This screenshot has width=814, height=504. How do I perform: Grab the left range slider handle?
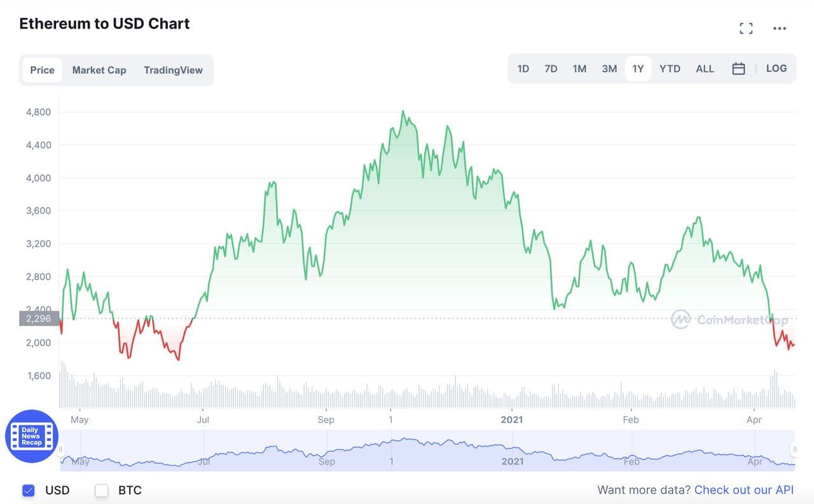point(61,449)
